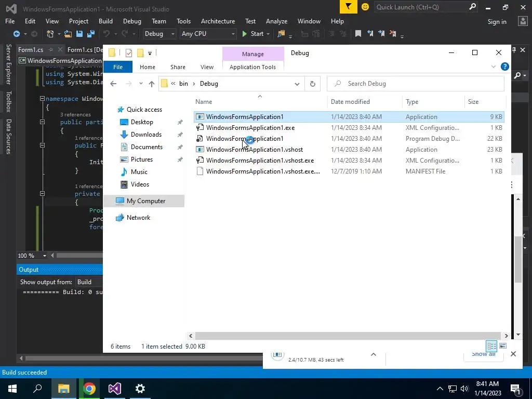
Task: Open Chrome from the taskbar
Action: [x=89, y=389]
